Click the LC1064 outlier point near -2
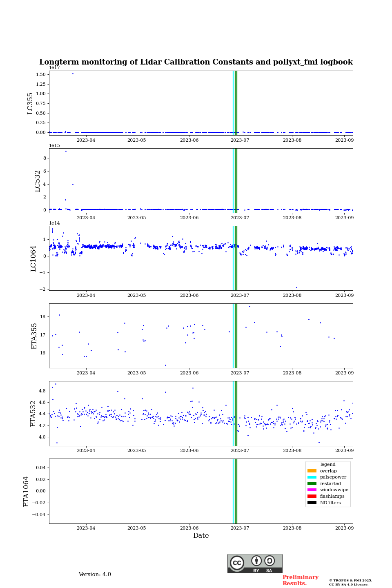Viewport: 392px width, 588px height. point(296,287)
